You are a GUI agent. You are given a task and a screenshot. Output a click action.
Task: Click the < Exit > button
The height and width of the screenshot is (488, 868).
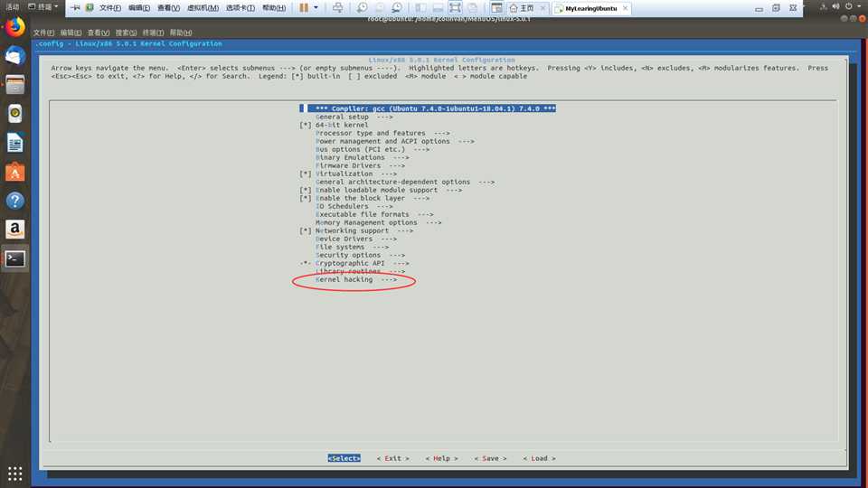[393, 458]
